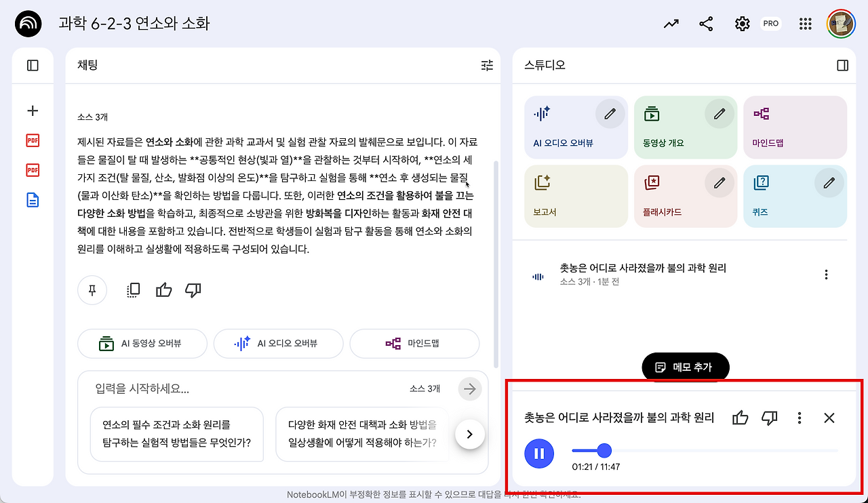Select the upper PDF source icon
This screenshot has height=503, width=868.
tap(33, 140)
